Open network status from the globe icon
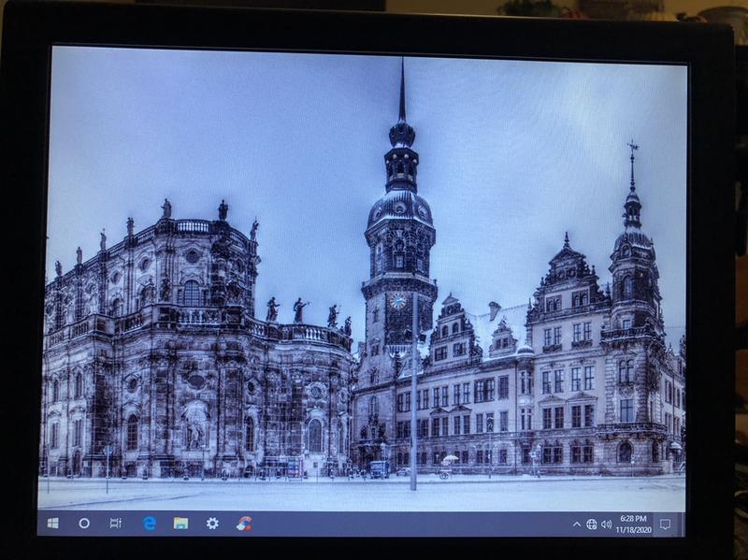This screenshot has width=748, height=560. [592, 524]
